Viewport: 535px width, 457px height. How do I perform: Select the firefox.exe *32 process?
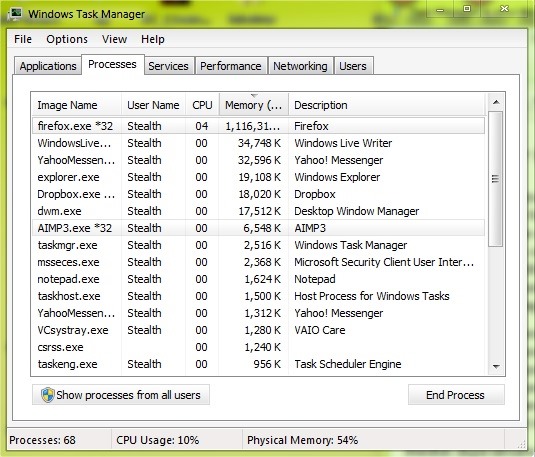point(258,126)
